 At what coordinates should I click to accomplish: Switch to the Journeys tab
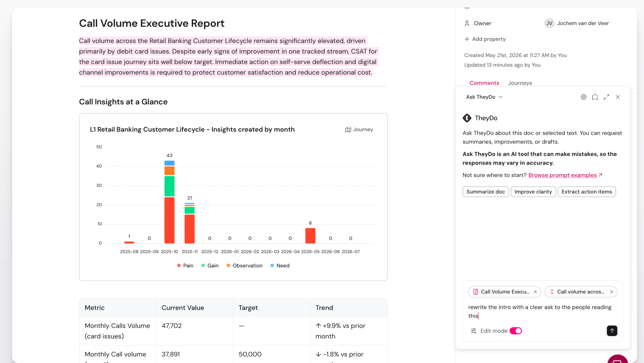520,83
